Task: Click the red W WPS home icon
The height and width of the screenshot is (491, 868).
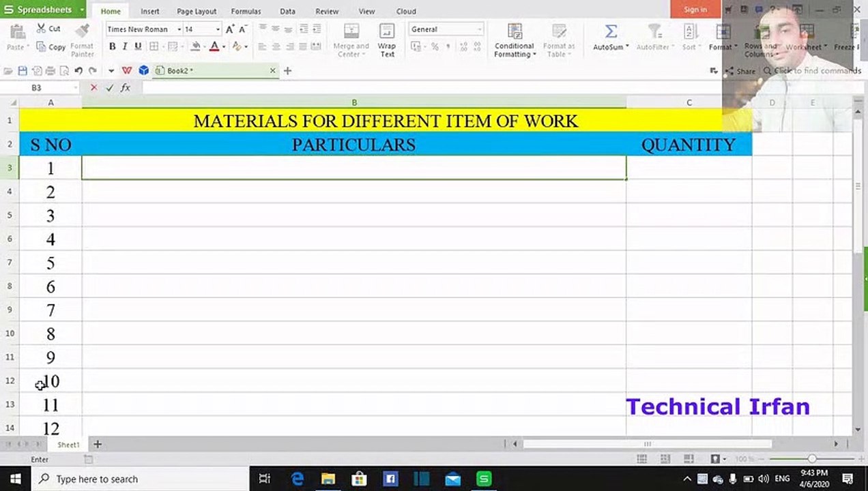Action: [127, 70]
